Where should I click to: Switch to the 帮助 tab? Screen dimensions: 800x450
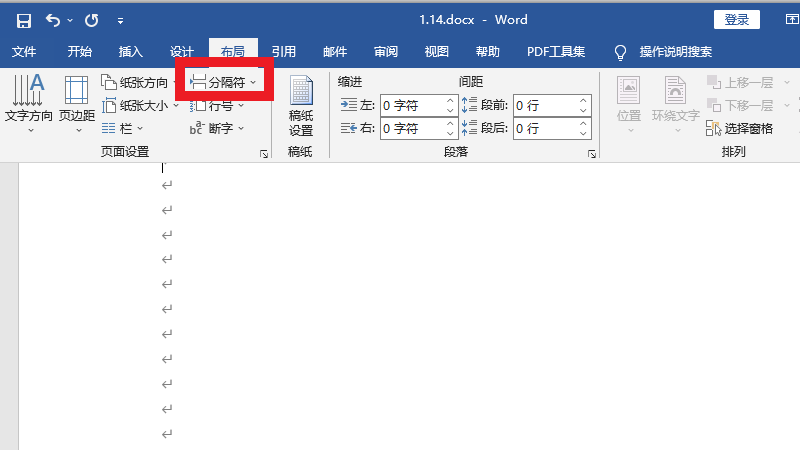[488, 52]
